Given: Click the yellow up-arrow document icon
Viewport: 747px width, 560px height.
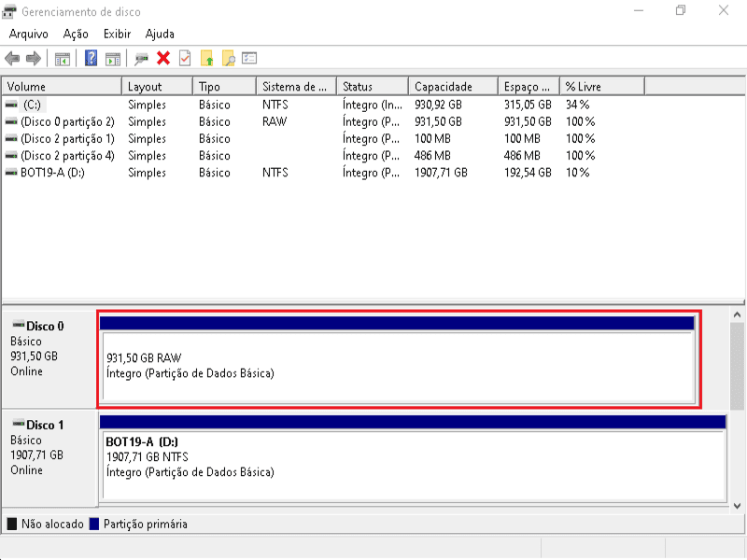Looking at the screenshot, I should tap(207, 57).
